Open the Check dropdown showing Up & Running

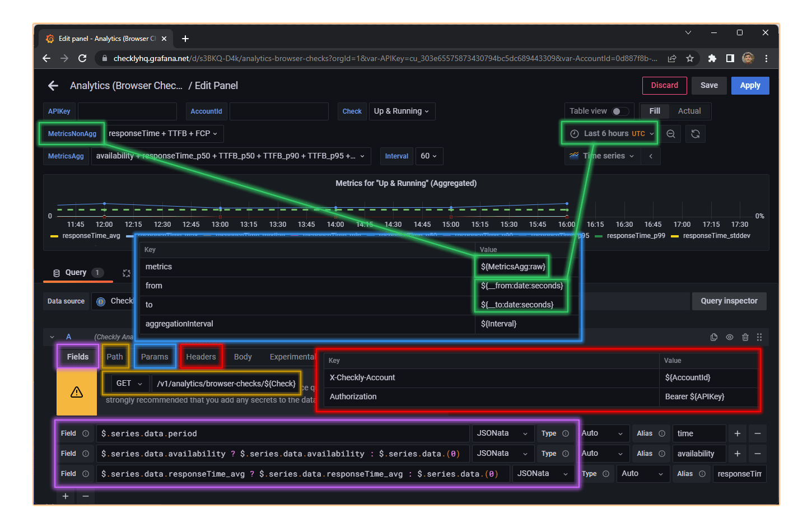[402, 111]
